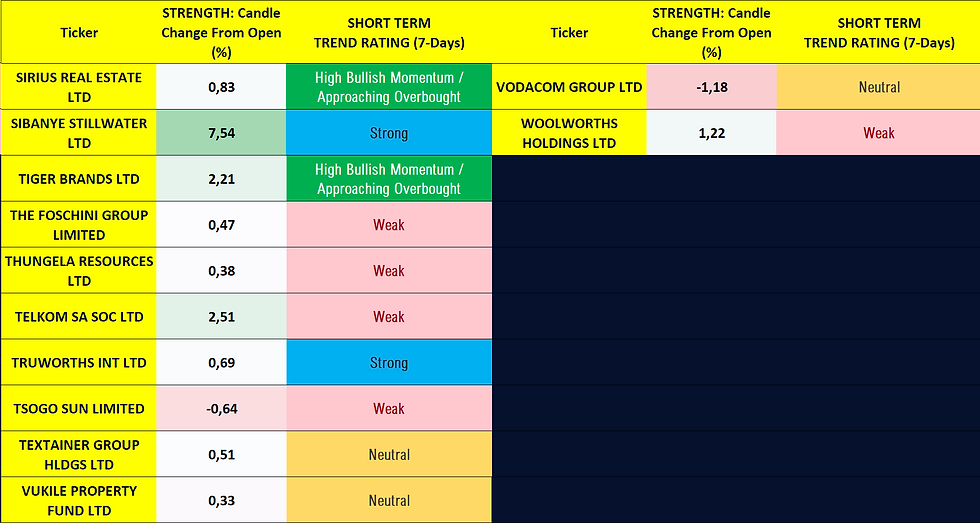This screenshot has height=523, width=980.
Task: Select the TRUWORTHS INT LTD cell
Action: [79, 363]
